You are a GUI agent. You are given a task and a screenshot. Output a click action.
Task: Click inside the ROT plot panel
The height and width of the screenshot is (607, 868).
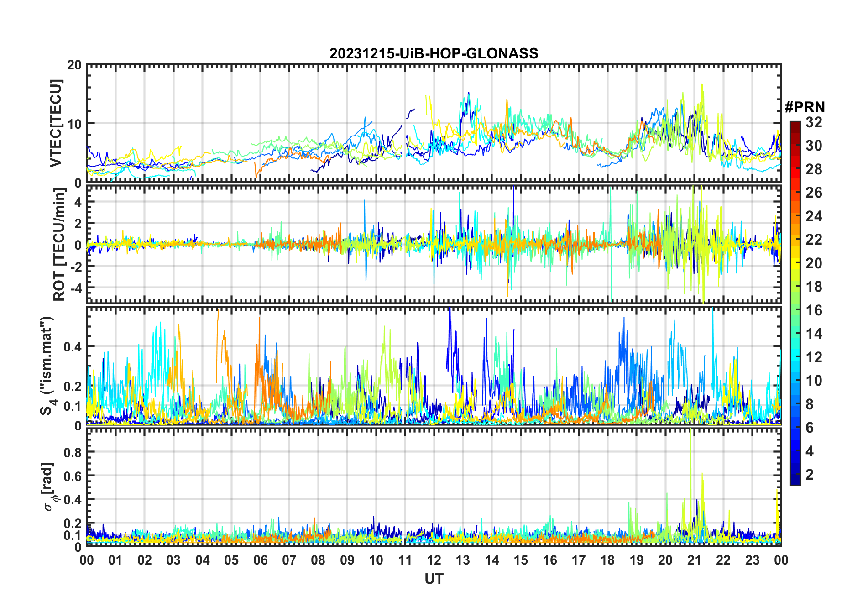[434, 244]
